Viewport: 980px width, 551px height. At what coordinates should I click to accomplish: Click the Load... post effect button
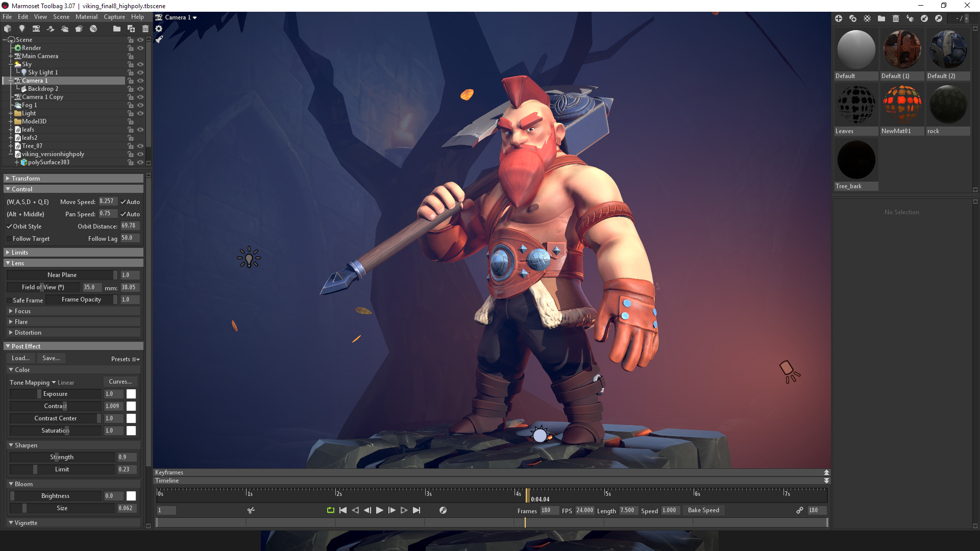click(x=21, y=358)
